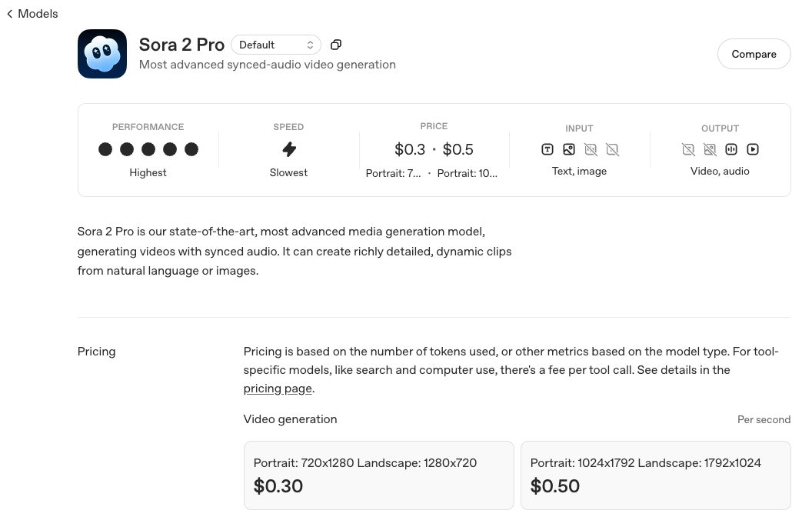812x517 pixels.
Task: Click the Sora 2 Pro cloud logo
Action: pos(102,54)
